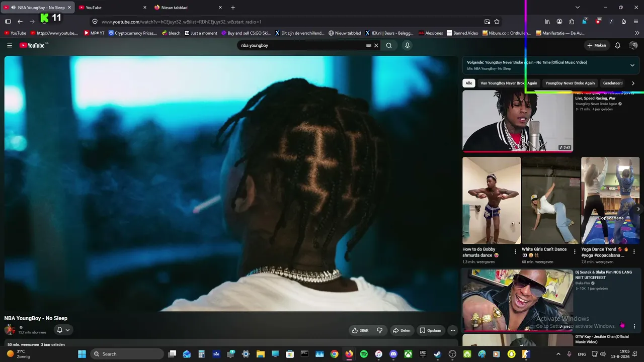This screenshot has width=644, height=362.
Task: Open Yoga Dance Trend copacabana short
Action: (610, 201)
